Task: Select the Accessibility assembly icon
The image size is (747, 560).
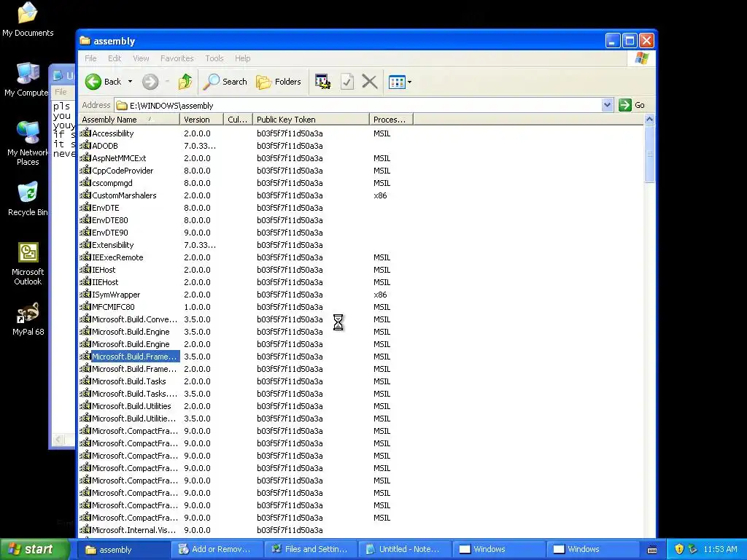Action: click(x=85, y=133)
